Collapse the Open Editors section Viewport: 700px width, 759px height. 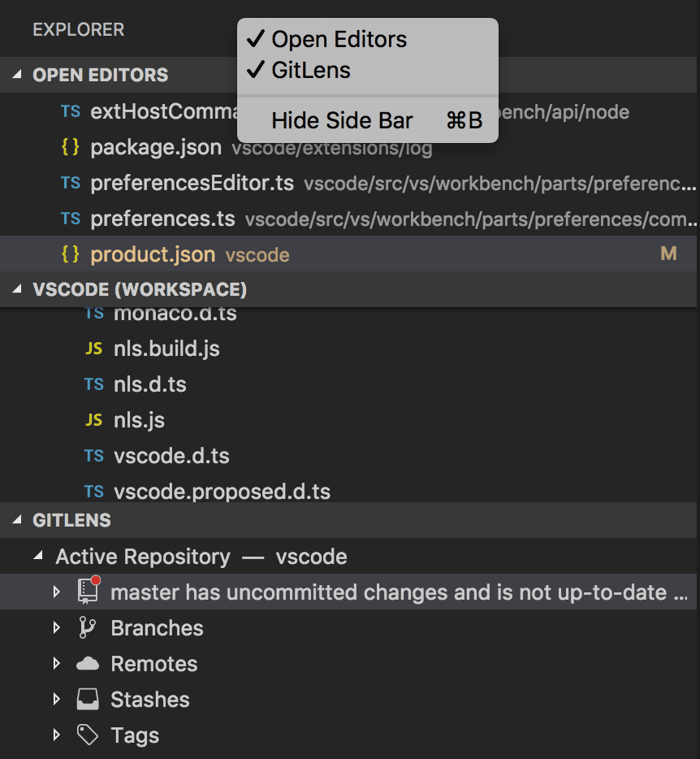(18, 75)
